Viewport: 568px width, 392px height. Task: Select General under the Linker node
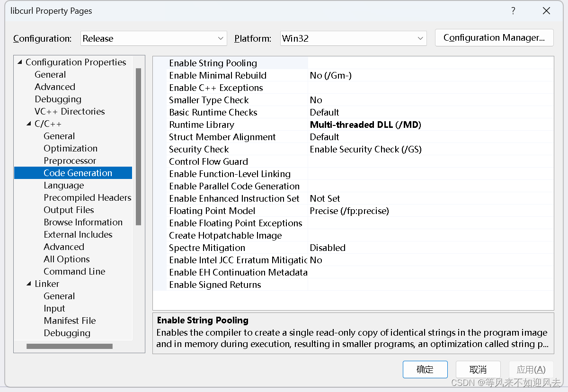tap(59, 296)
